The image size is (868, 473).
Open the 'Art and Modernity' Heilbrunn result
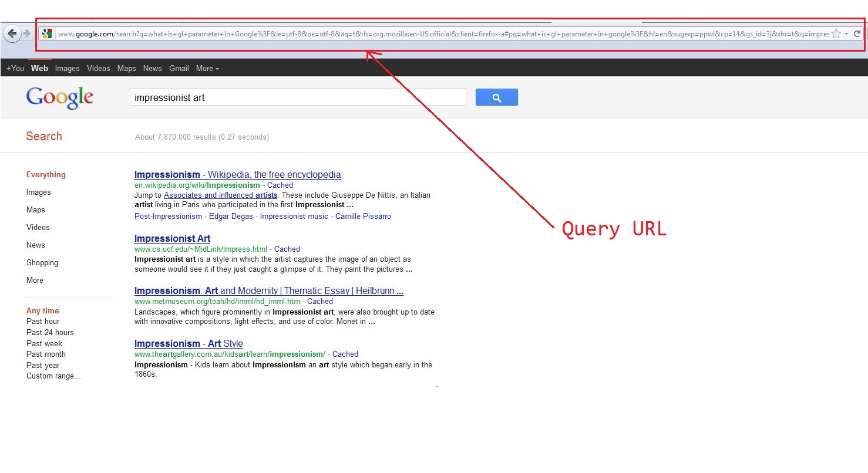(x=269, y=291)
